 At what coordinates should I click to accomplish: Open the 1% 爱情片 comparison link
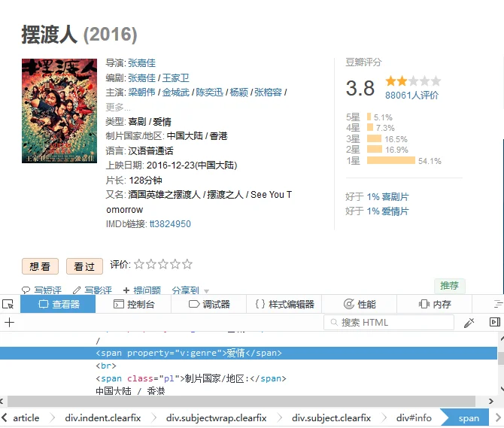(x=388, y=211)
